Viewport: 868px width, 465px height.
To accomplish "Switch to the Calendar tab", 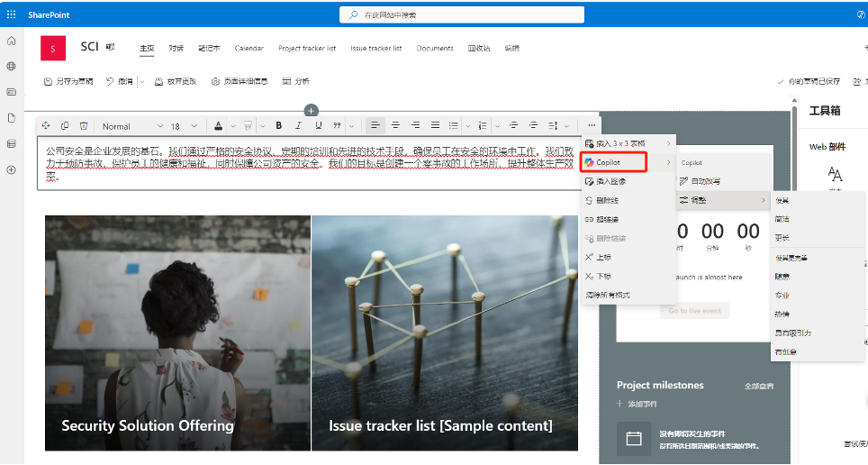I will [x=249, y=48].
